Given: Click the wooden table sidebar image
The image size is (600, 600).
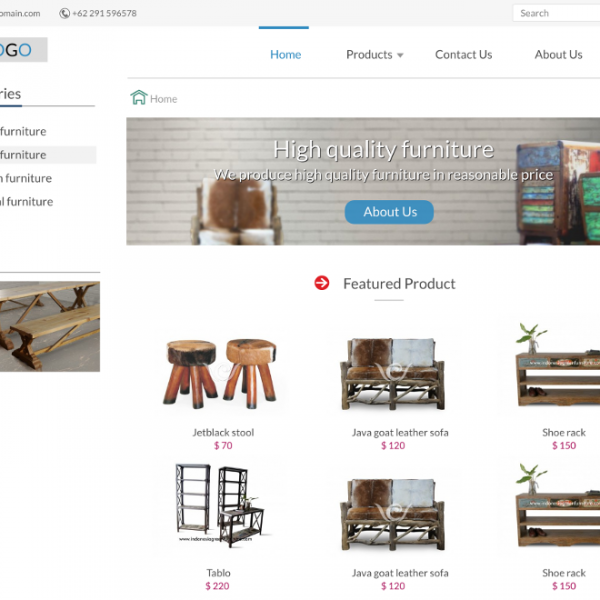Looking at the screenshot, I should (x=50, y=326).
